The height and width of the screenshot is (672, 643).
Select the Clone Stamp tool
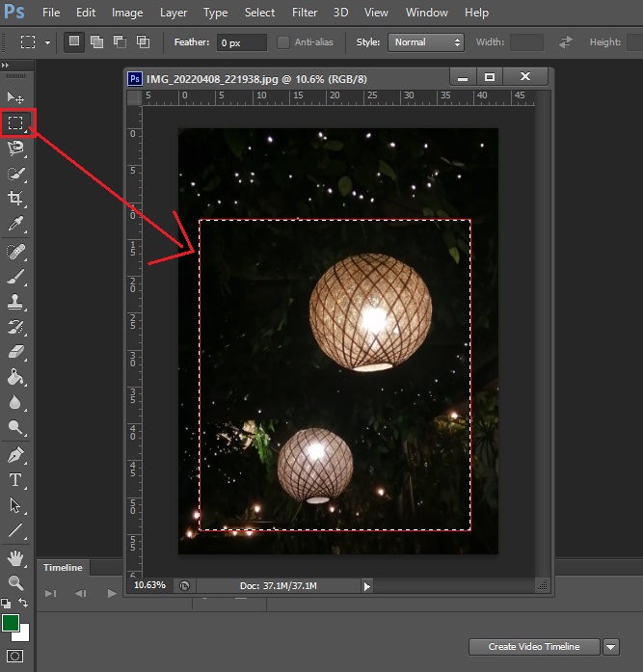[x=15, y=302]
